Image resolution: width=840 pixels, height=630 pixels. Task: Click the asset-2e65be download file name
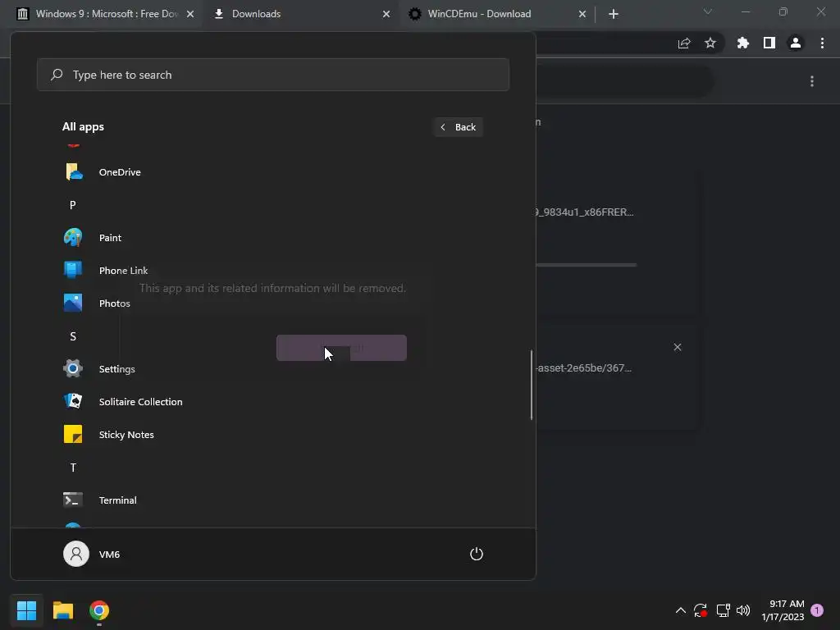pyautogui.click(x=584, y=368)
